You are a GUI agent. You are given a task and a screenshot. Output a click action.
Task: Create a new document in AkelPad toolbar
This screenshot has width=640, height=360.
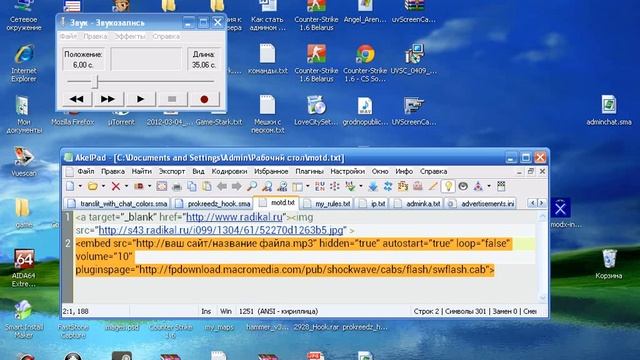(70, 187)
